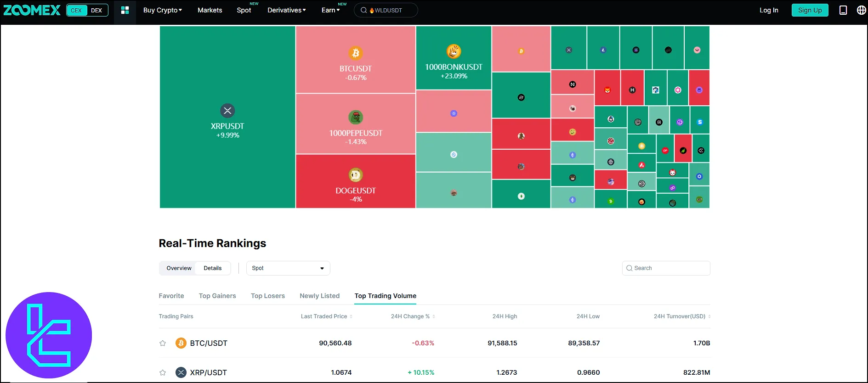Click the 822.81M turnover value

[697, 372]
